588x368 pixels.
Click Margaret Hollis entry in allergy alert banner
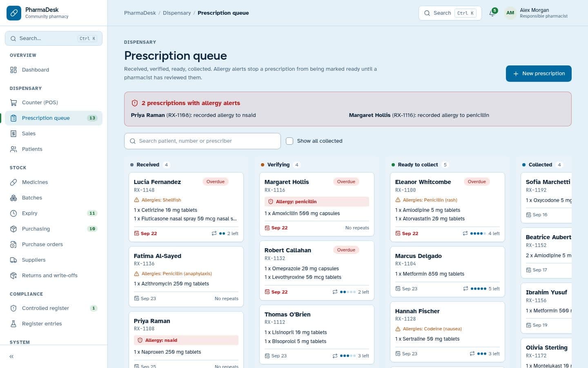(x=419, y=115)
